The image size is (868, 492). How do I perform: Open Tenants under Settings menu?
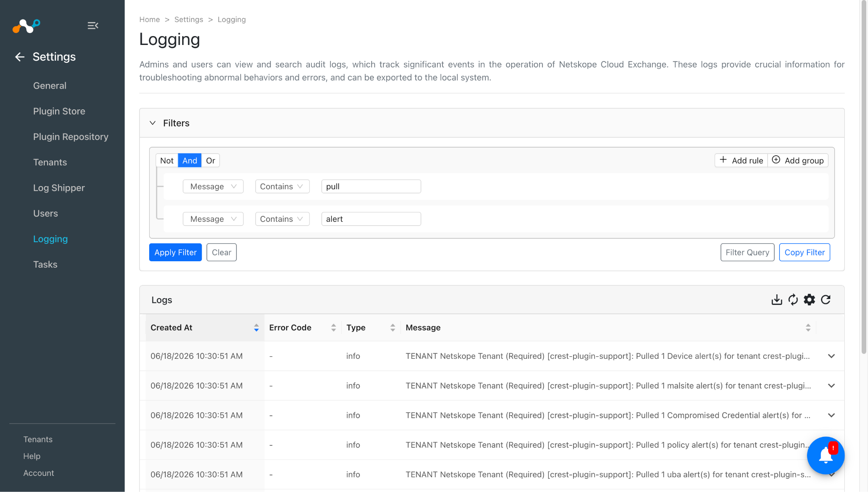(x=50, y=162)
